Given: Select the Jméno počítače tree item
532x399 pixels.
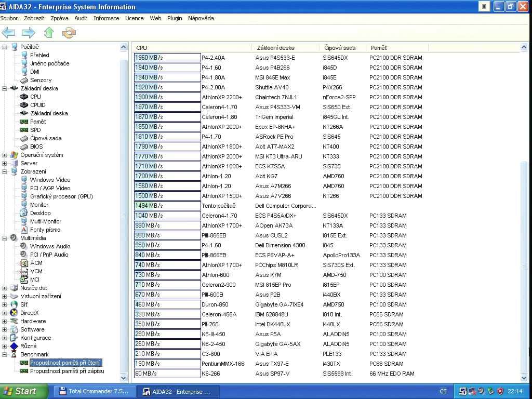Looking at the screenshot, I should pyautogui.click(x=49, y=63).
